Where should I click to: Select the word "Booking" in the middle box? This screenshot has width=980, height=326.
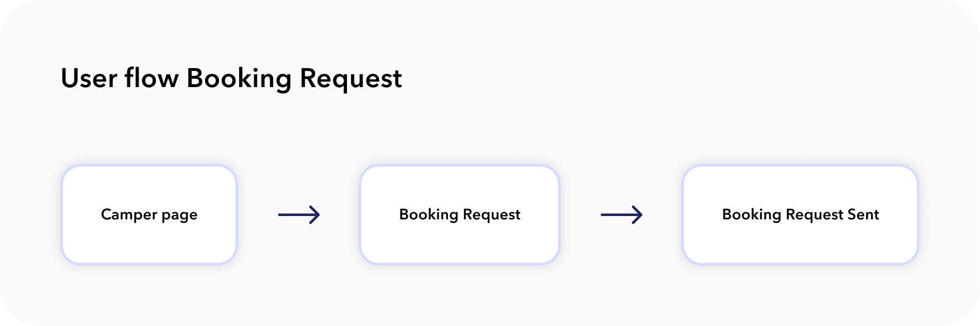coord(429,215)
